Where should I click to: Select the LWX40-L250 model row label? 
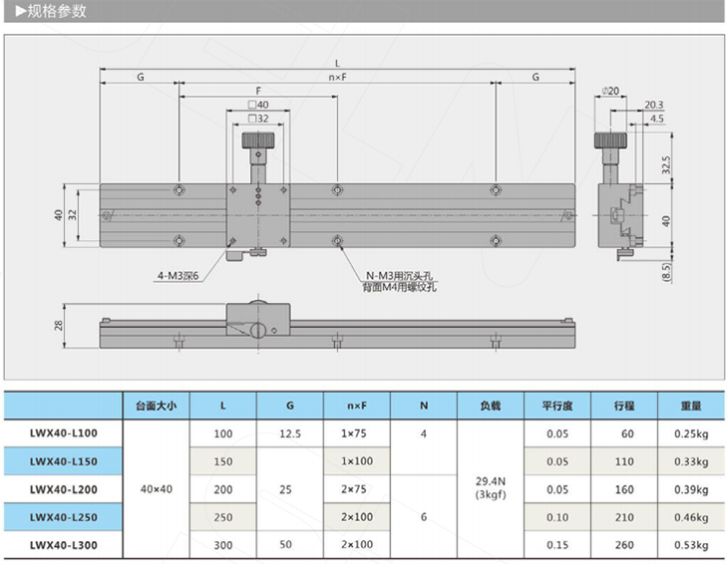(x=62, y=517)
